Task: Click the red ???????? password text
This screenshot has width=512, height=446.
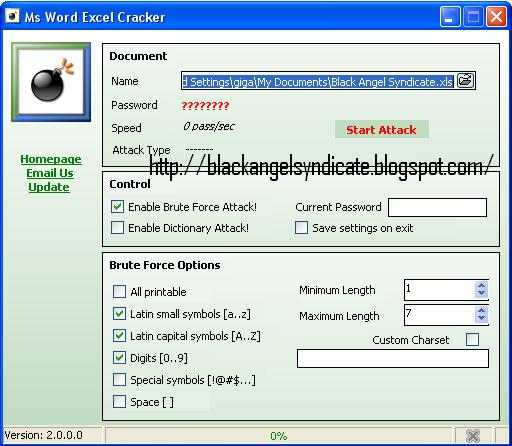Action: coord(205,106)
